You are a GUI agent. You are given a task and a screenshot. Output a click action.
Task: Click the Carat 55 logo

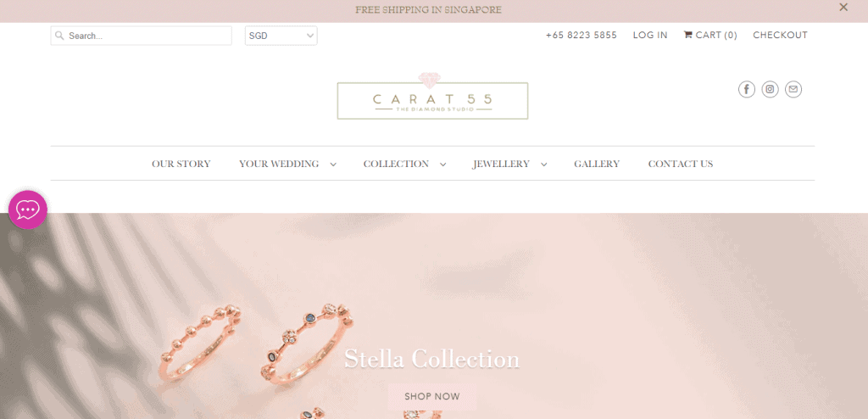tap(432, 97)
